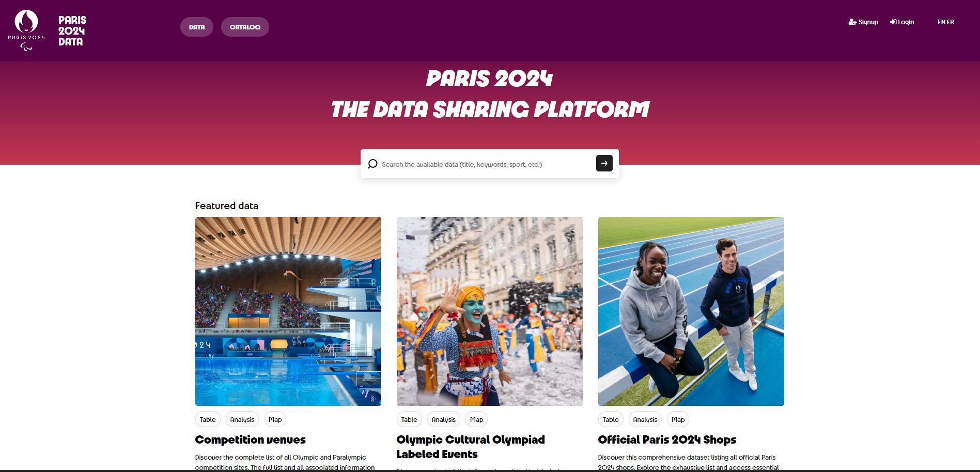980x472 pixels.
Task: Open Analysis view for Official Paris 2024 Shops
Action: (645, 419)
